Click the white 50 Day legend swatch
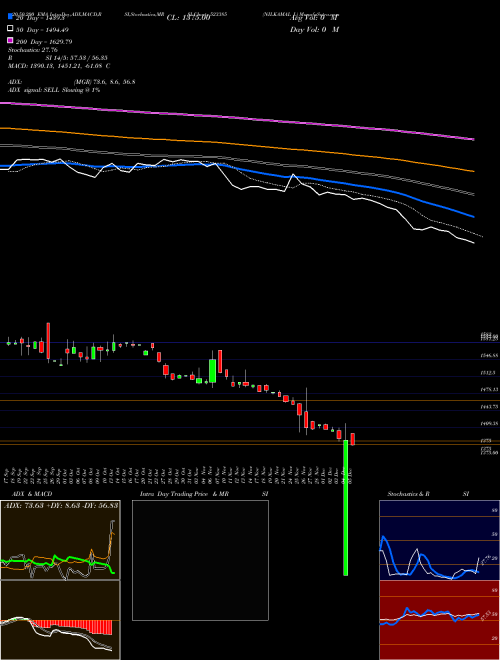 click(11, 28)
